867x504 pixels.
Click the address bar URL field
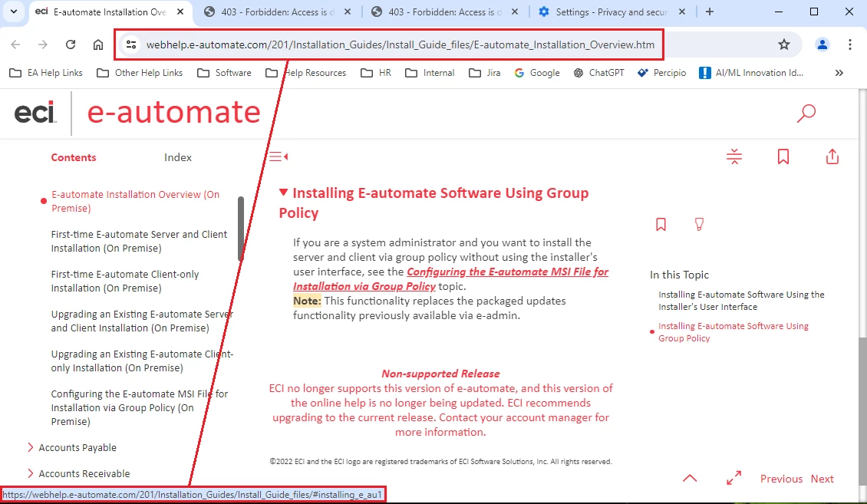[401, 44]
